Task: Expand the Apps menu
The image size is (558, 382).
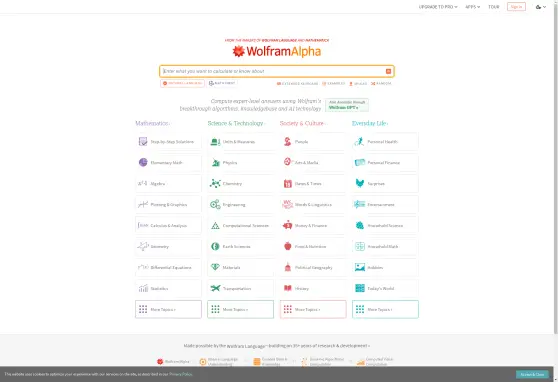Action: click(472, 7)
